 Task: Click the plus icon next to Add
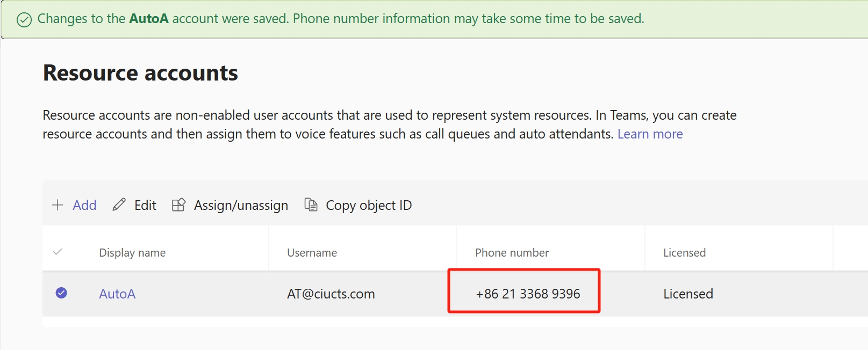58,205
